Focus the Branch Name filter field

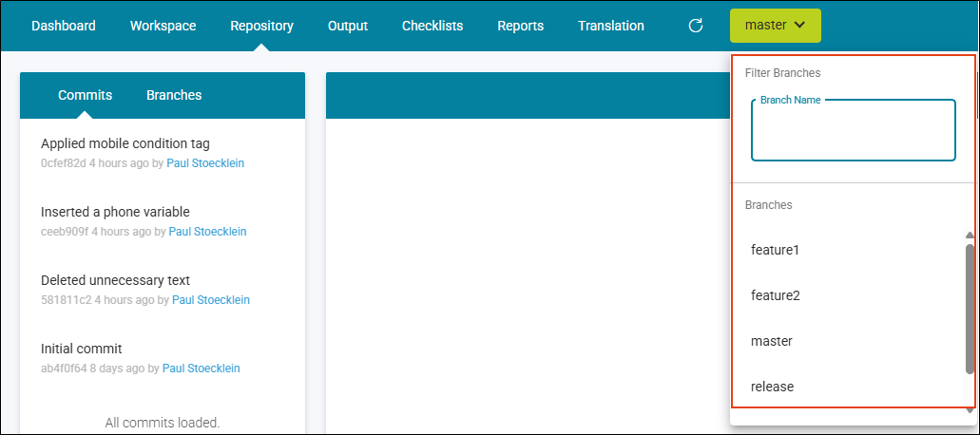click(x=853, y=133)
